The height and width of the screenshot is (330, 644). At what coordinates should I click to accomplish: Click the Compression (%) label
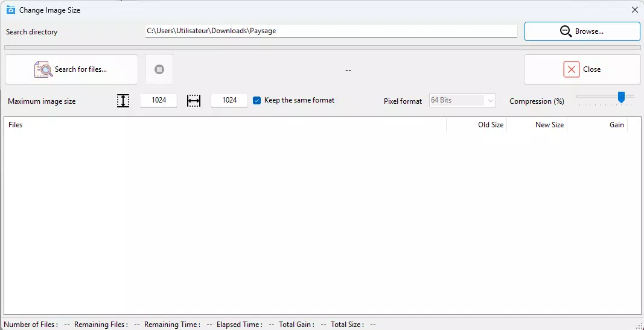(537, 101)
